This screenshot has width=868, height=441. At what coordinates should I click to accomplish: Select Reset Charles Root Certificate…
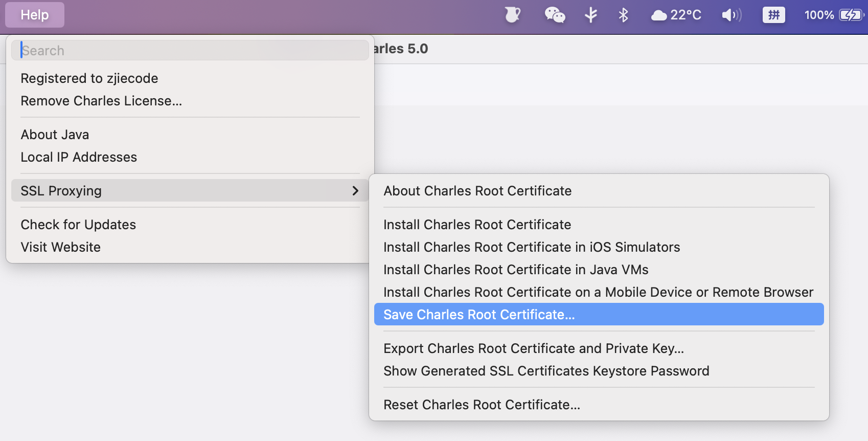pos(482,405)
